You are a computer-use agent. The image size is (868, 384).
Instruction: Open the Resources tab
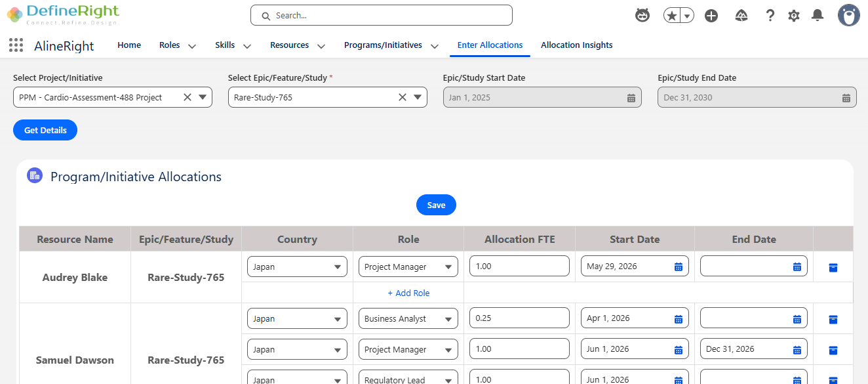pyautogui.click(x=289, y=45)
